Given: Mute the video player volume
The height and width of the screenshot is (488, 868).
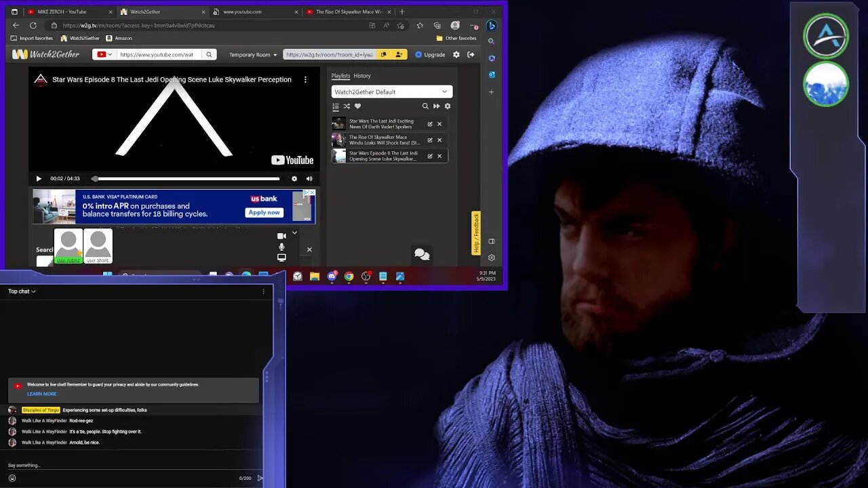Looking at the screenshot, I should coord(309,179).
